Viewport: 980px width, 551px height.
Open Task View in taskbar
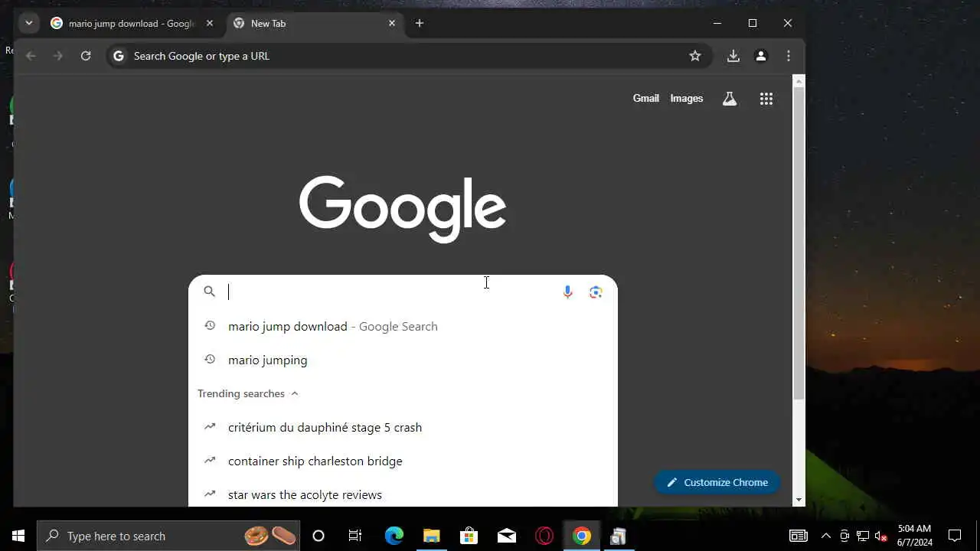(x=355, y=536)
